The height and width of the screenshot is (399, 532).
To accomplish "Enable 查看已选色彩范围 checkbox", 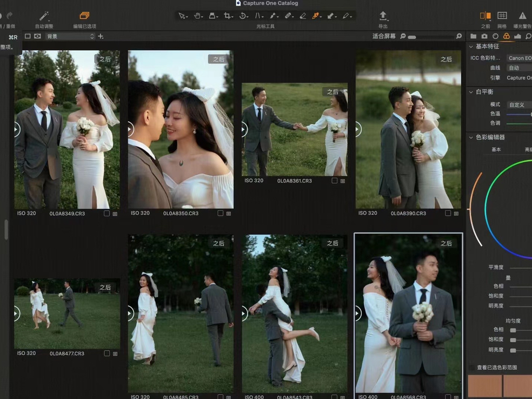I will (472, 368).
